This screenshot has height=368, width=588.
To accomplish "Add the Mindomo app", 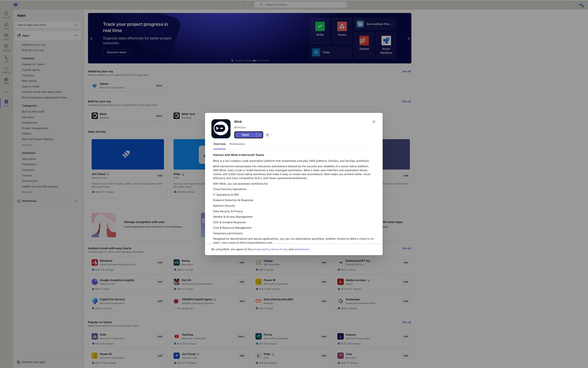I will pyautogui.click(x=160, y=262).
